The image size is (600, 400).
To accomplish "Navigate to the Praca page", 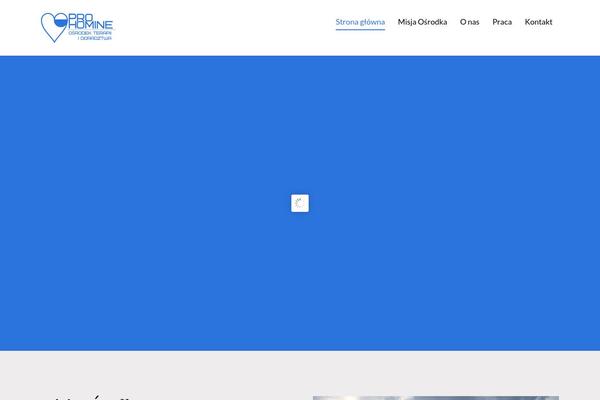I will (502, 22).
